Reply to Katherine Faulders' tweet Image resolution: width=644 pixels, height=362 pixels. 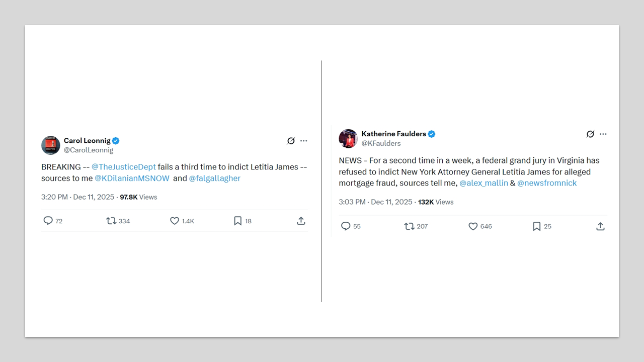346,226
